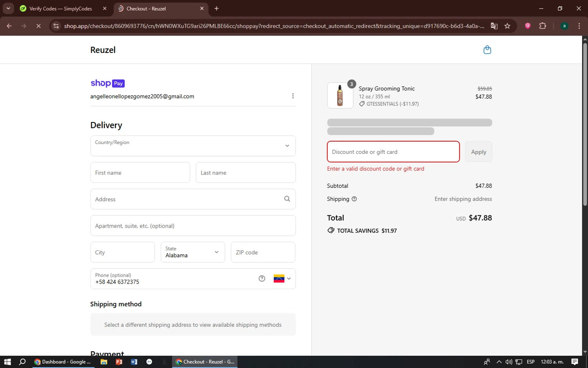
Task: Open the Windows Start menu
Action: coord(7,362)
